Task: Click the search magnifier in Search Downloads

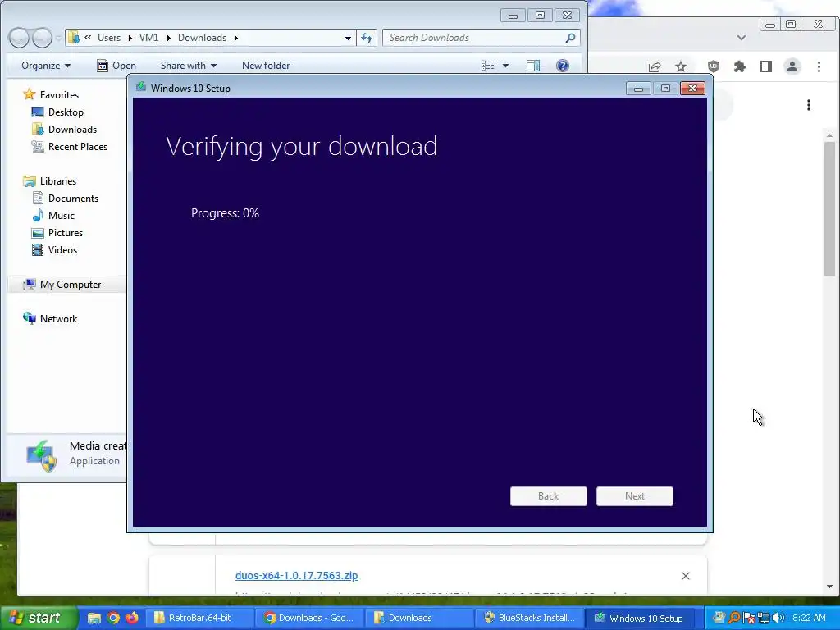Action: tap(570, 38)
